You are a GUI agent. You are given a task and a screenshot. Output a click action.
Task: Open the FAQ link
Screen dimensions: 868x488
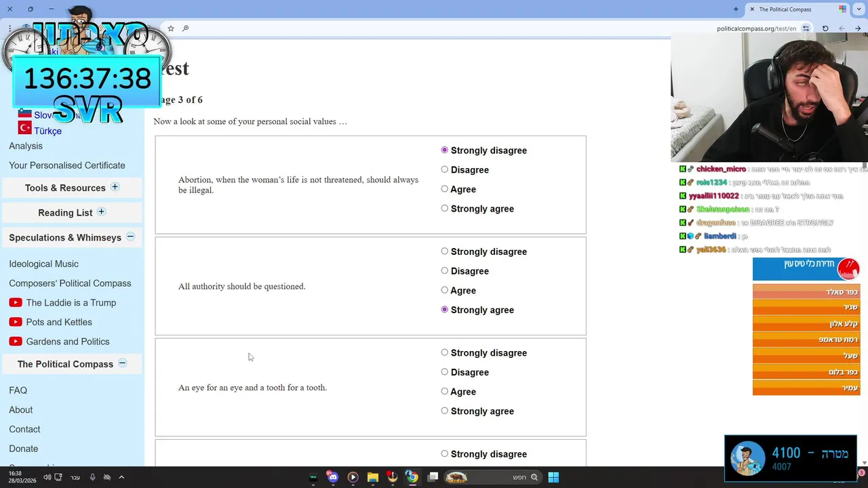tap(18, 390)
